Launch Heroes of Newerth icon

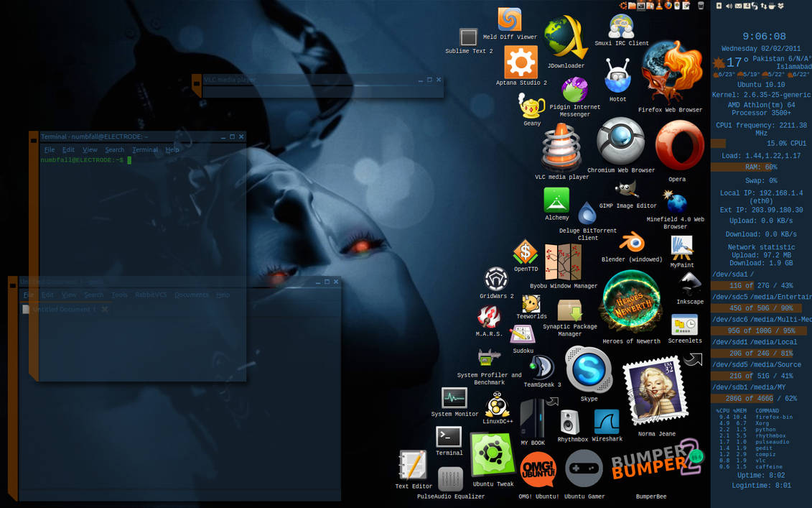click(631, 302)
